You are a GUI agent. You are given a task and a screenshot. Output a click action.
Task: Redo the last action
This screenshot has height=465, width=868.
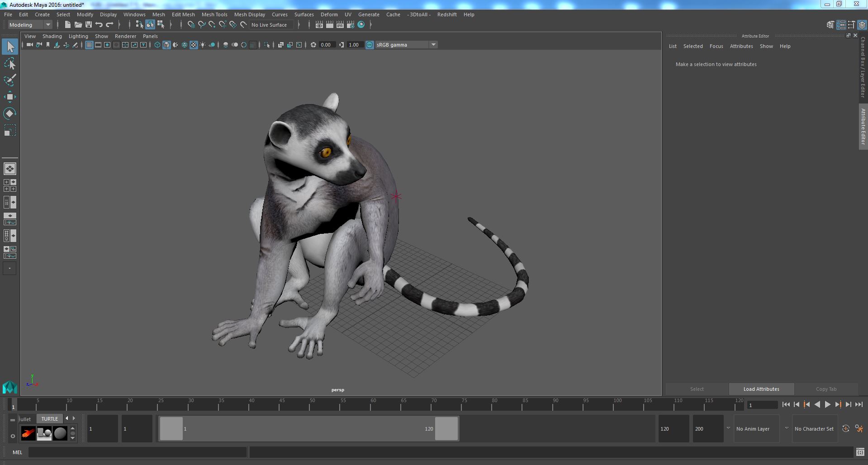pos(109,25)
